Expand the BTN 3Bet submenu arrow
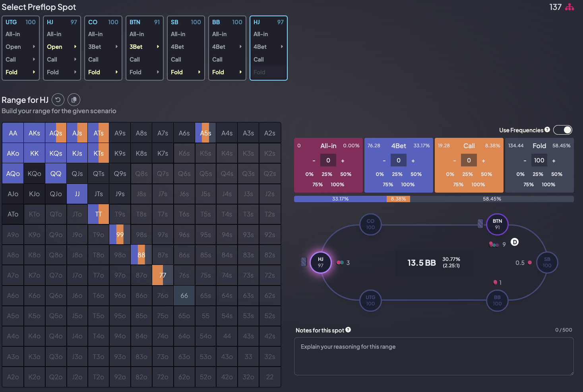 tap(158, 46)
